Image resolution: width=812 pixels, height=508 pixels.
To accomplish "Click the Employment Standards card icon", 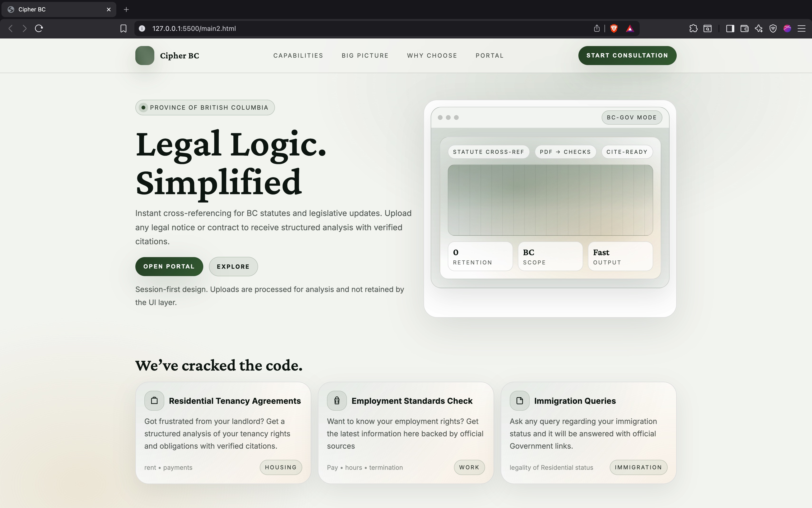I will (x=337, y=400).
